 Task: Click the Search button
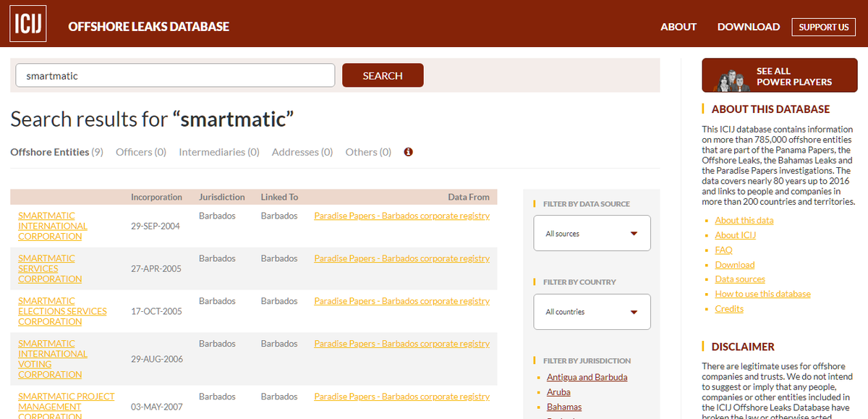383,75
